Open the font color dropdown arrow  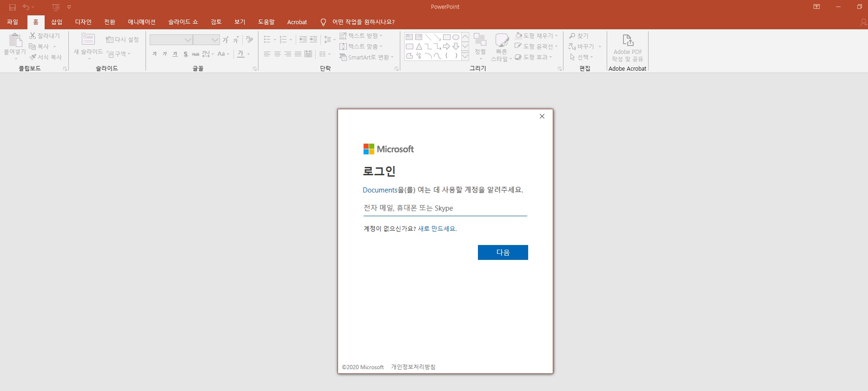[249, 54]
